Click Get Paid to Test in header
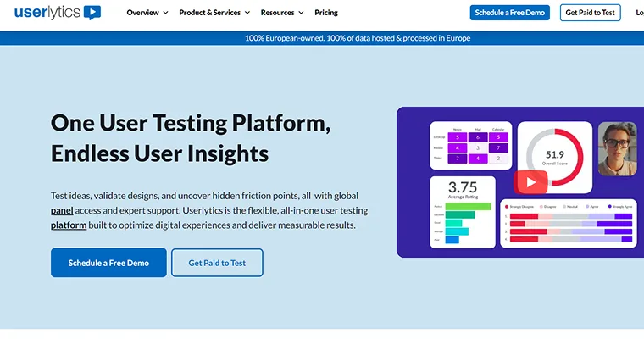Screen dimensions: 644x356 [591, 13]
